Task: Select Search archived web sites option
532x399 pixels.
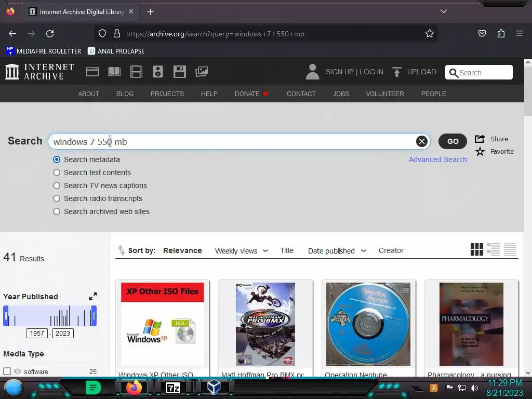Action: click(x=57, y=211)
